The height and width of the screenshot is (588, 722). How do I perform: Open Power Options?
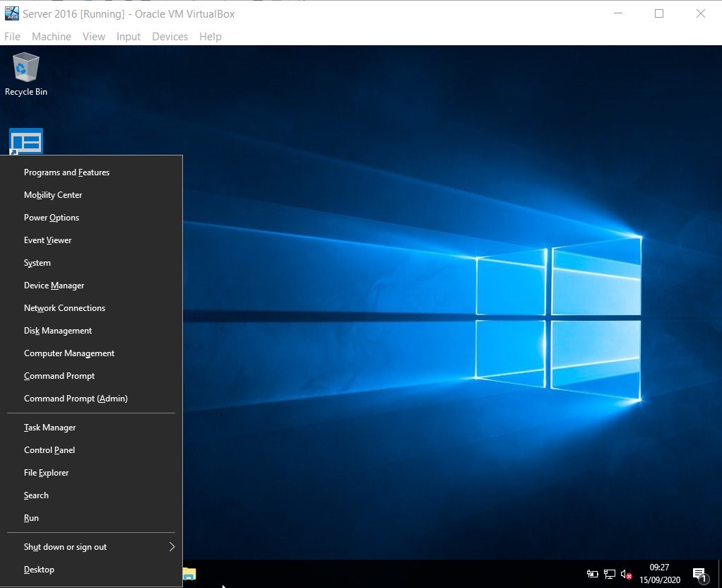click(91, 218)
